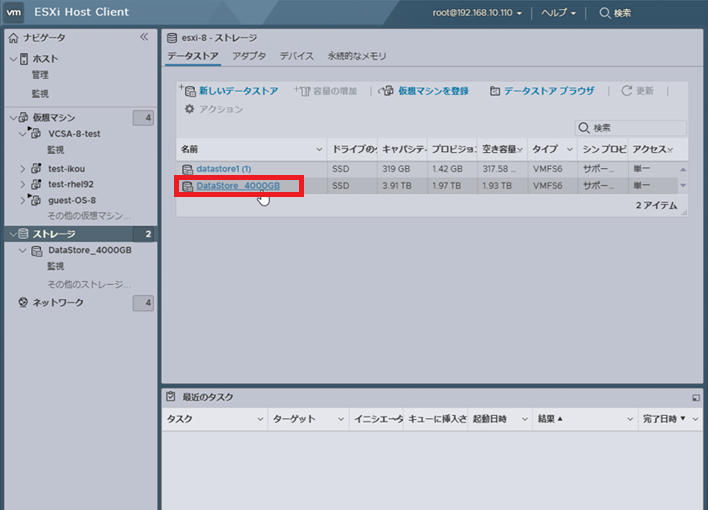Viewport: 708px width, 510px height.
Task: Click the Storage database icon in navigator
Action: [x=23, y=234]
